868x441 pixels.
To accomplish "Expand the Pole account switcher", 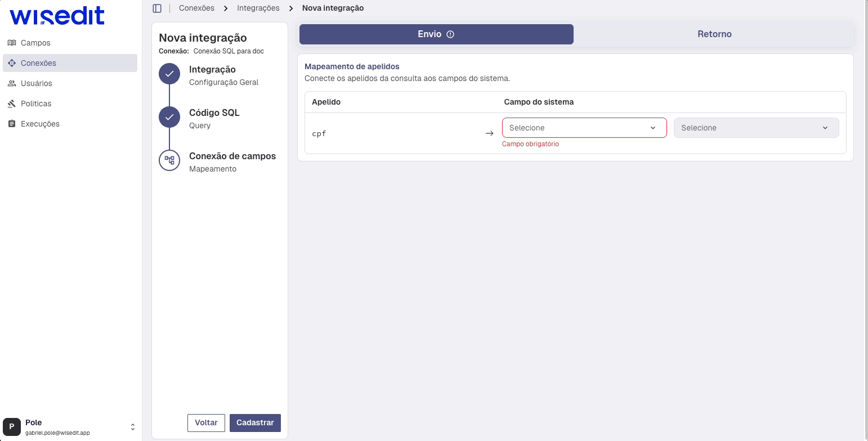I will [x=133, y=427].
